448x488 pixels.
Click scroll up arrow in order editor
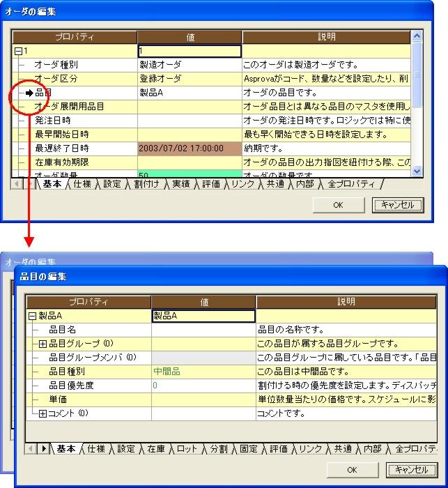coord(417,36)
